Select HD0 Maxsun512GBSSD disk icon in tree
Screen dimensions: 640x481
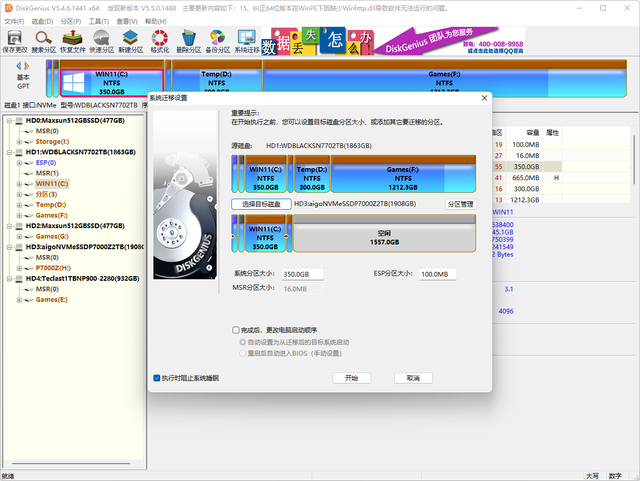(19, 120)
